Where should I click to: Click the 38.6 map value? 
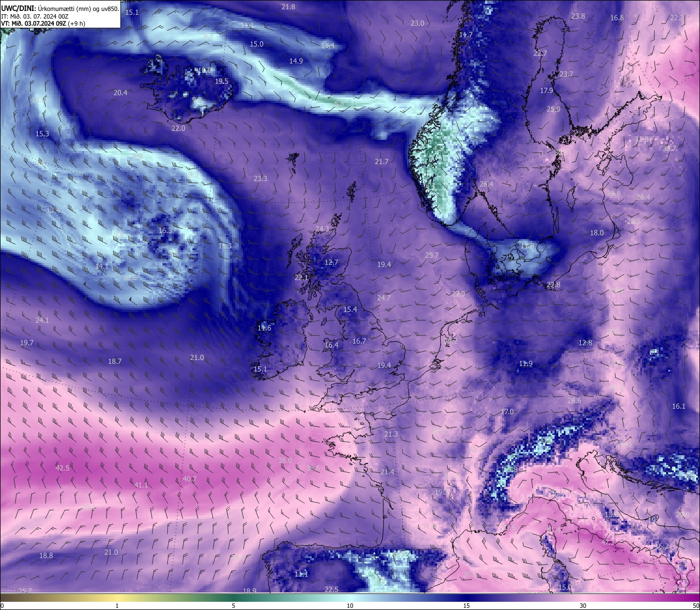click(x=313, y=468)
